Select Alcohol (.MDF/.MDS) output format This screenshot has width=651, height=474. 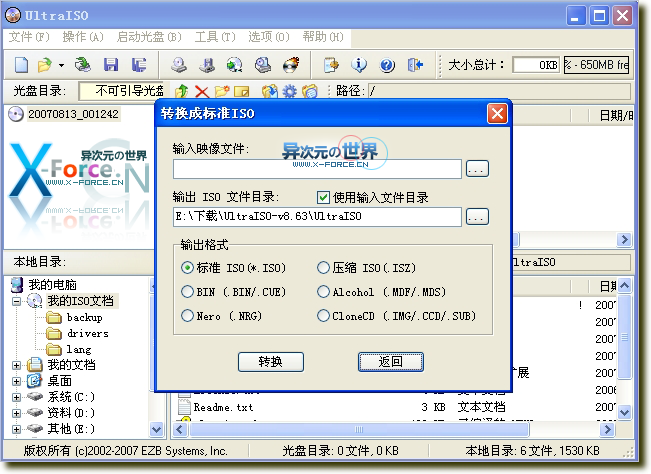pyautogui.click(x=323, y=292)
